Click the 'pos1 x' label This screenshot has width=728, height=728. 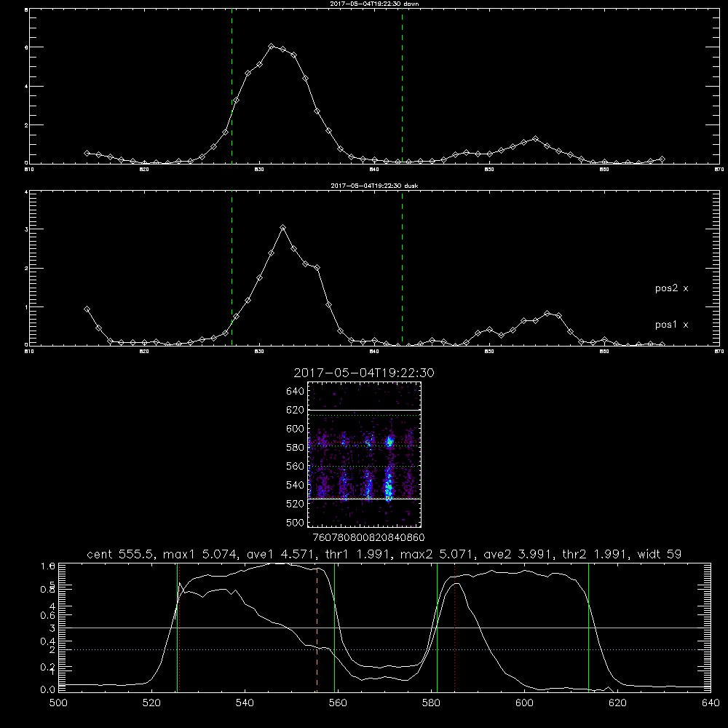(x=671, y=325)
